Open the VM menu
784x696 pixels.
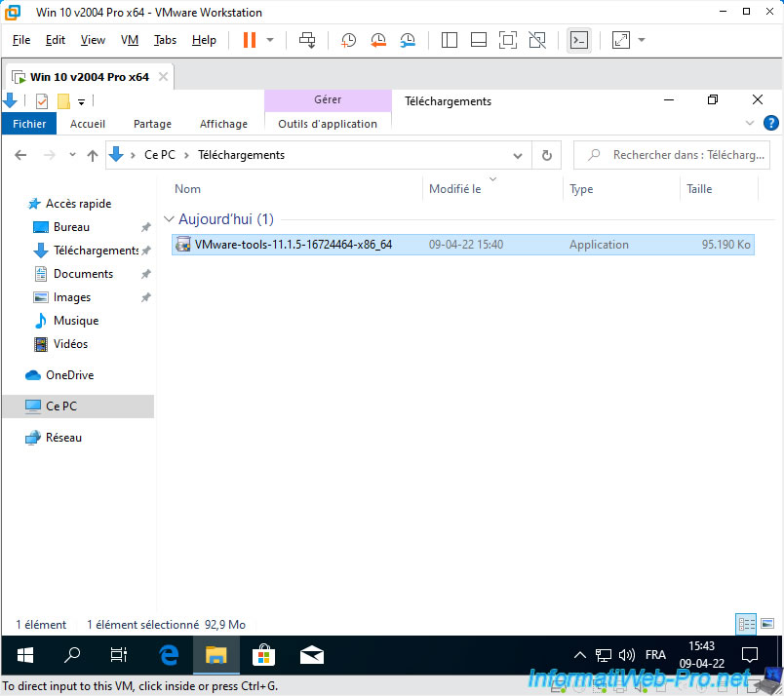(130, 40)
